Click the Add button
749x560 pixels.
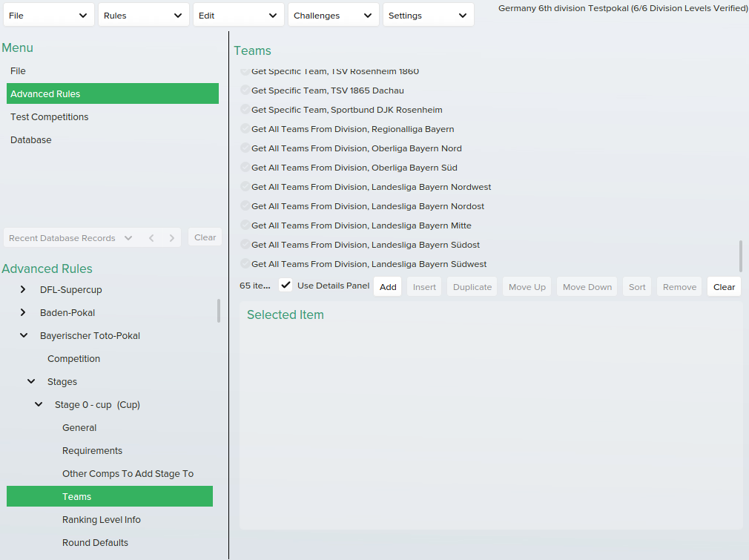pos(388,287)
